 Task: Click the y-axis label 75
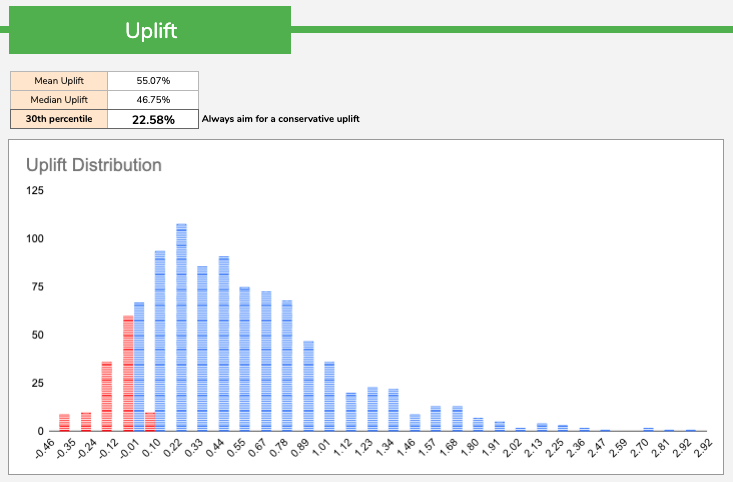pos(37,287)
